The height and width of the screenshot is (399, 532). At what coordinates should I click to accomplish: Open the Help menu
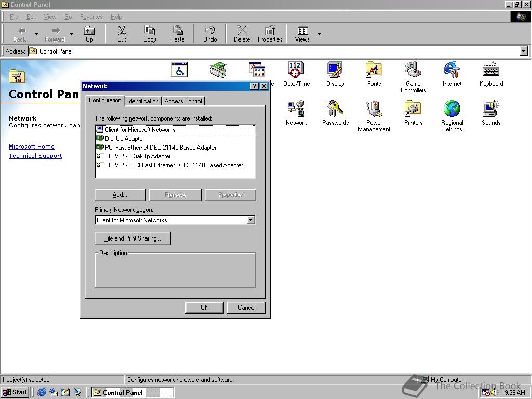(116, 17)
